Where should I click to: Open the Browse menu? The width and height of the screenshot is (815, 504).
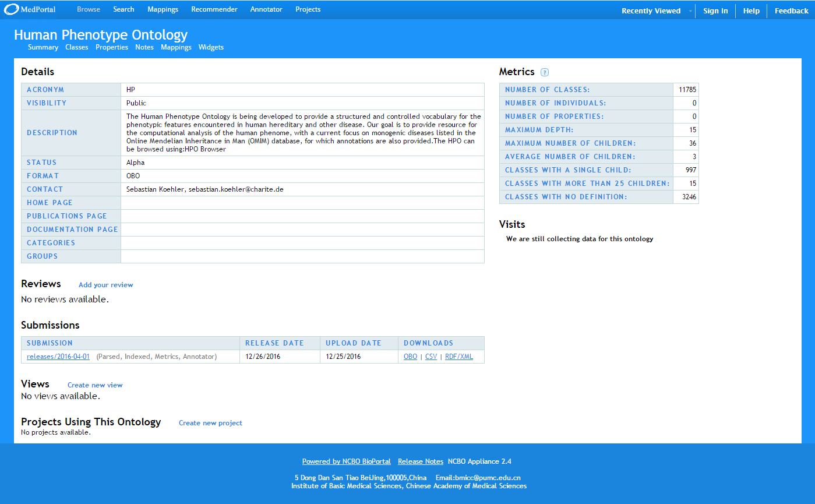point(89,9)
